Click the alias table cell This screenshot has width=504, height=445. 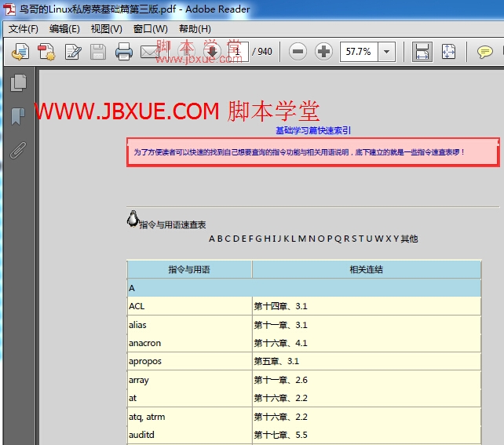189,325
